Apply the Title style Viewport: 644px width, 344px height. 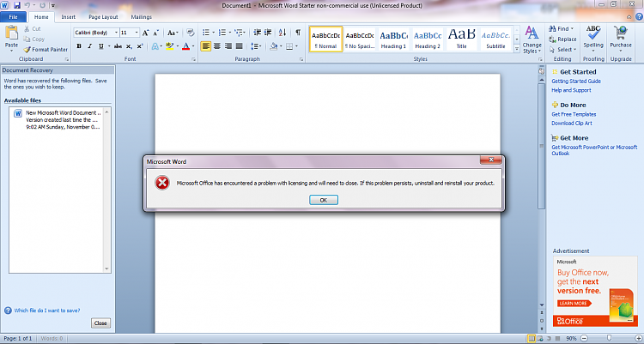[x=462, y=39]
